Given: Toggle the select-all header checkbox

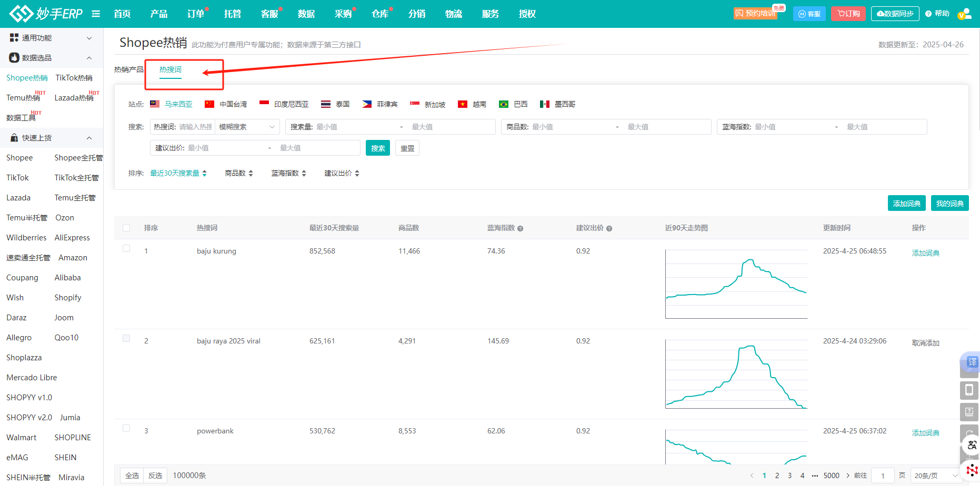Looking at the screenshot, I should [126, 228].
